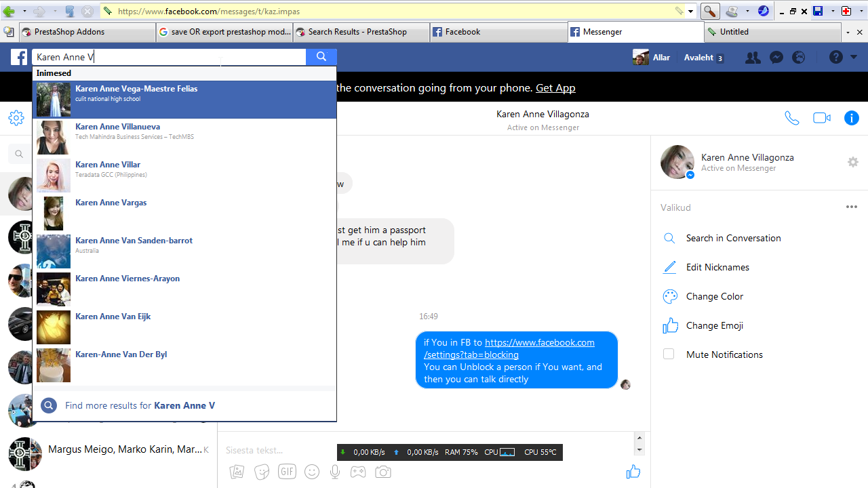Click the browser back arrow
Image resolution: width=868 pixels, height=488 pixels.
click(x=9, y=12)
